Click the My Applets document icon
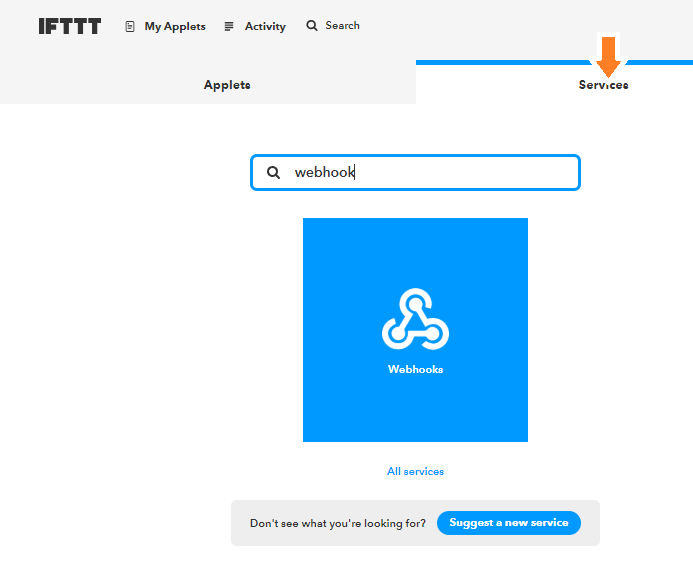 click(x=129, y=27)
